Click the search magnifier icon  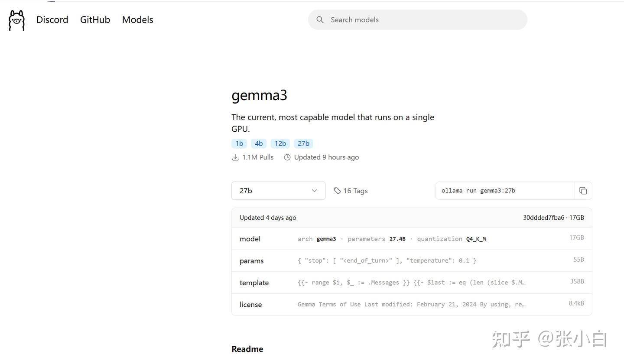pyautogui.click(x=320, y=19)
